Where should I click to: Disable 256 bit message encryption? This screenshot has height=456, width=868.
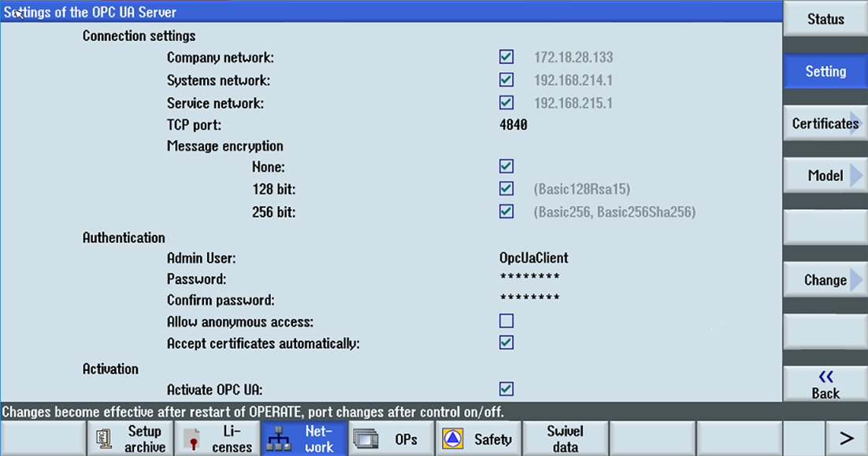506,211
